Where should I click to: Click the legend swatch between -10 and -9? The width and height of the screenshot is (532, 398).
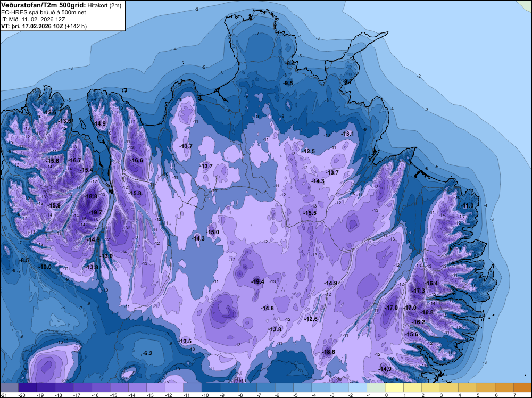click(210, 387)
